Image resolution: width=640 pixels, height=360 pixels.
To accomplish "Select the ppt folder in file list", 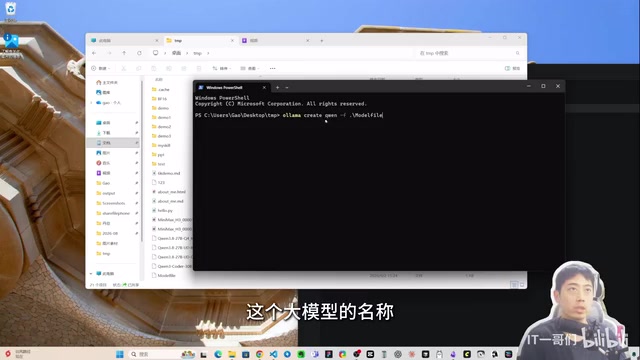I will tap(158, 155).
